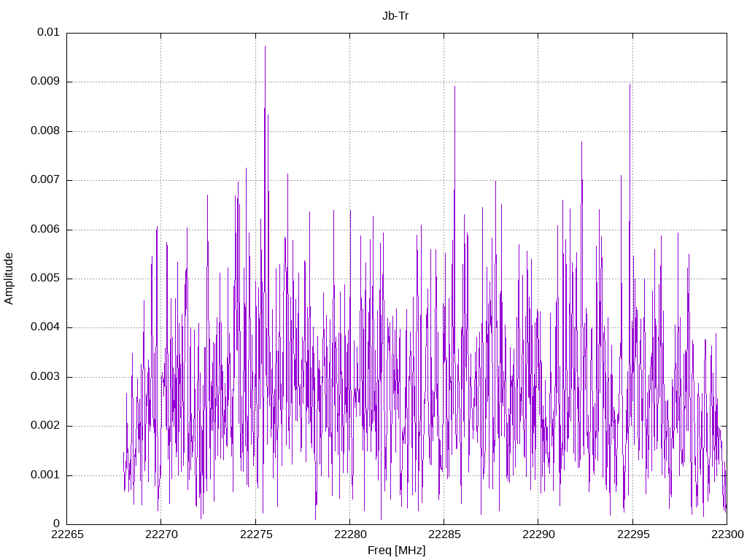Click the x-axis tick label 22270

(x=161, y=534)
